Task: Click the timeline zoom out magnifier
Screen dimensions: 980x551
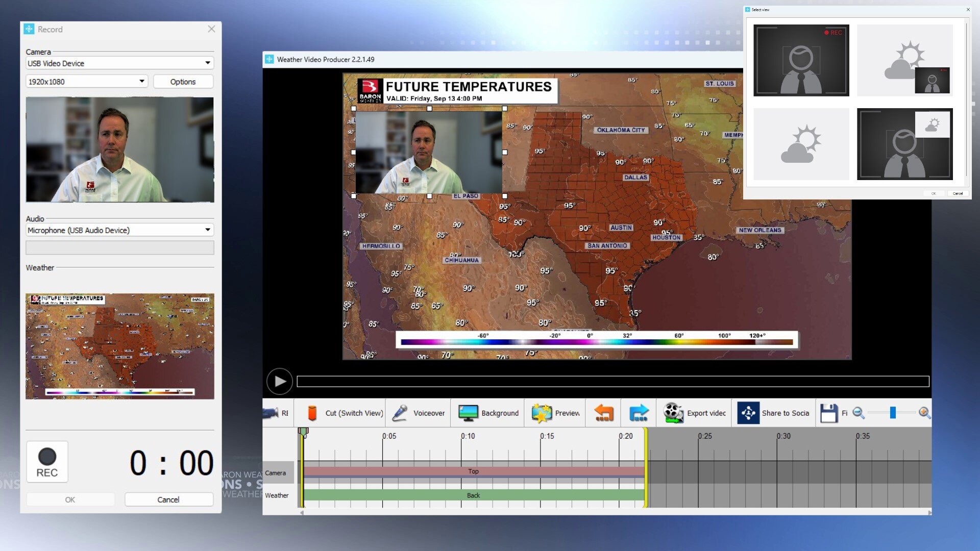Action: coord(859,413)
